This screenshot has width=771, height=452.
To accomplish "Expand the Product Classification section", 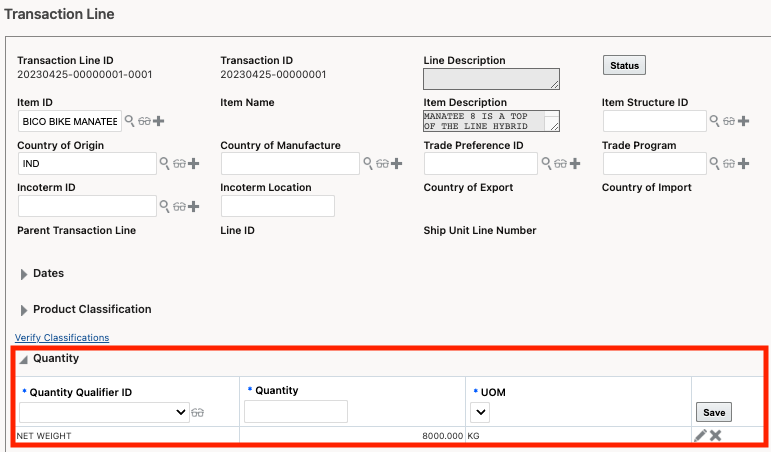I will point(24,310).
